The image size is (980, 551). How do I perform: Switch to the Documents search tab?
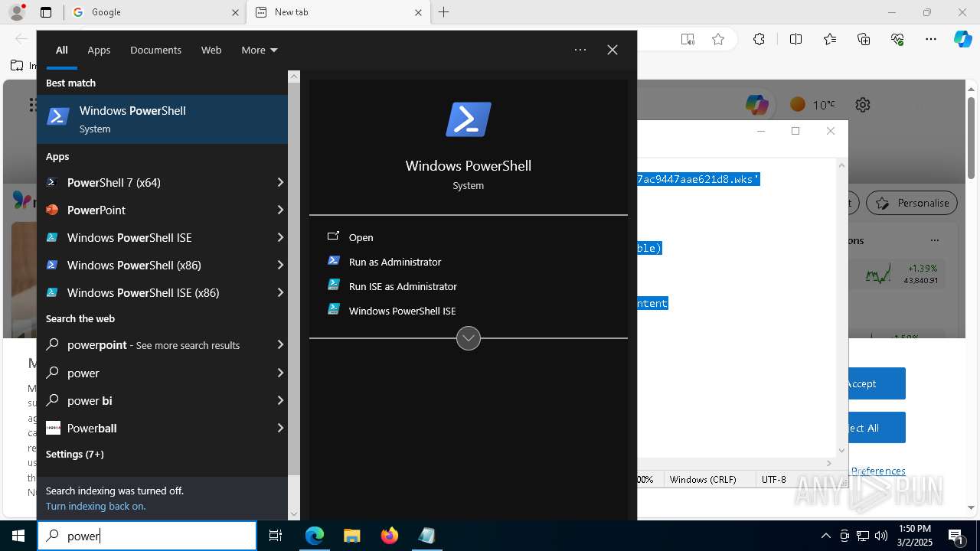tap(155, 50)
